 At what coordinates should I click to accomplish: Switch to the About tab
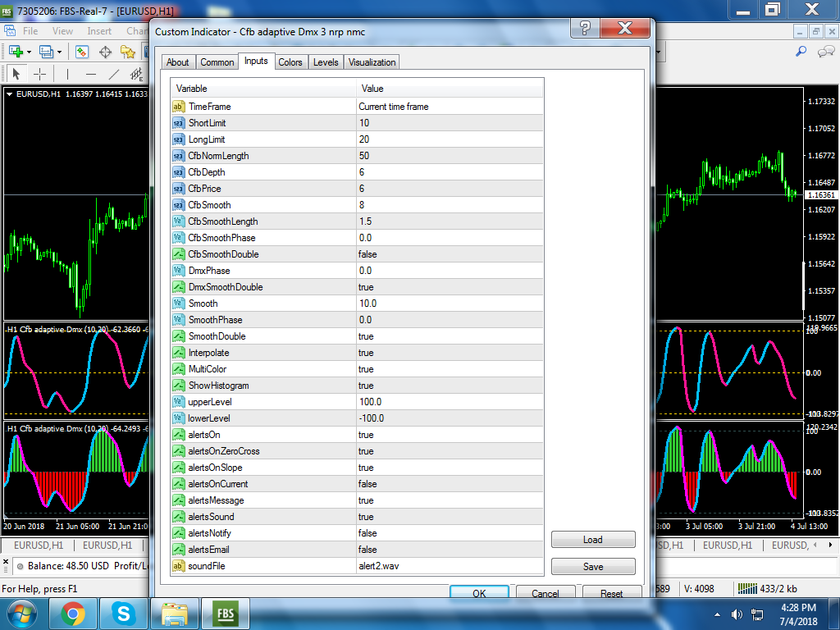click(178, 62)
